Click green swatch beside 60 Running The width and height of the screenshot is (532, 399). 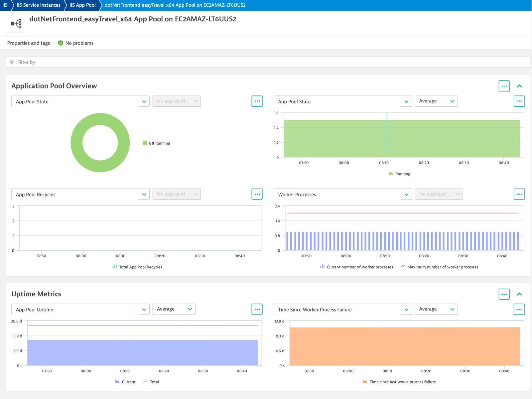click(145, 143)
